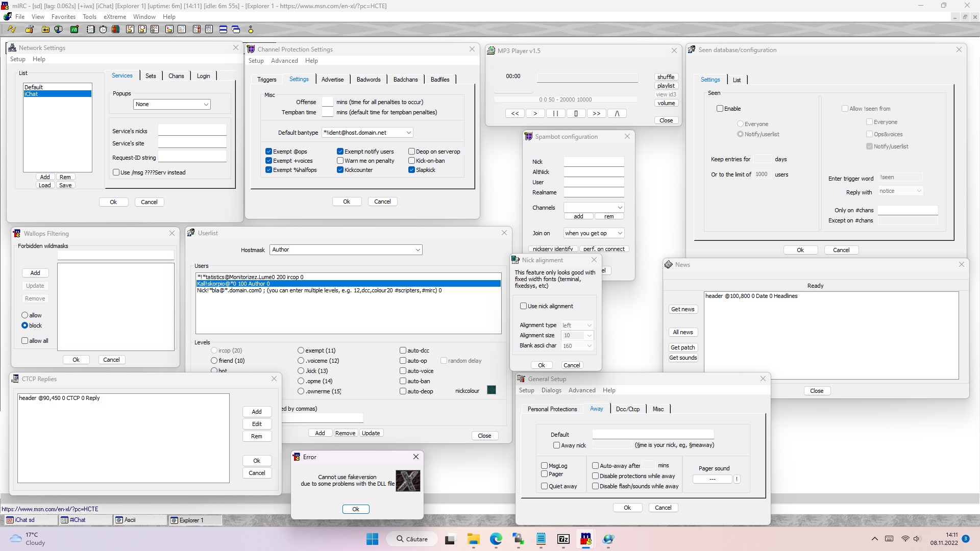Screen dimensions: 980x551
Task: Click the Cascade windows toolbar icon
Action: 236,29
